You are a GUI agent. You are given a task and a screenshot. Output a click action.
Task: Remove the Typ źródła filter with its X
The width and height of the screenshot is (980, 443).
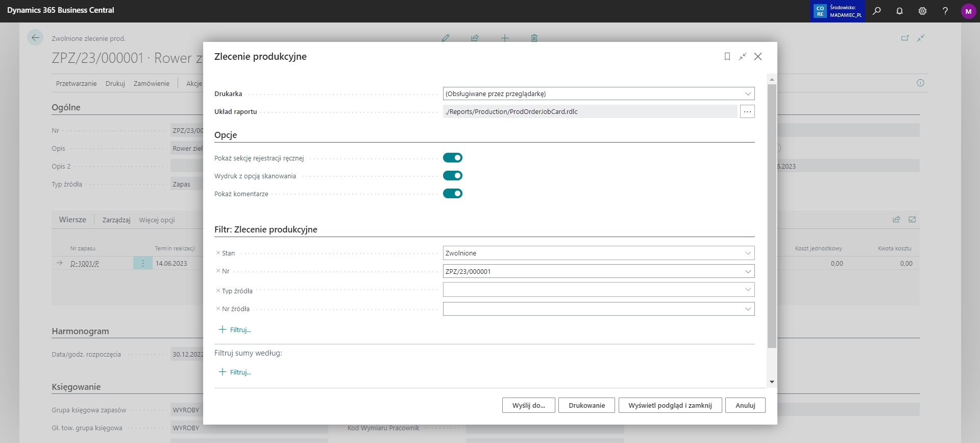click(218, 291)
